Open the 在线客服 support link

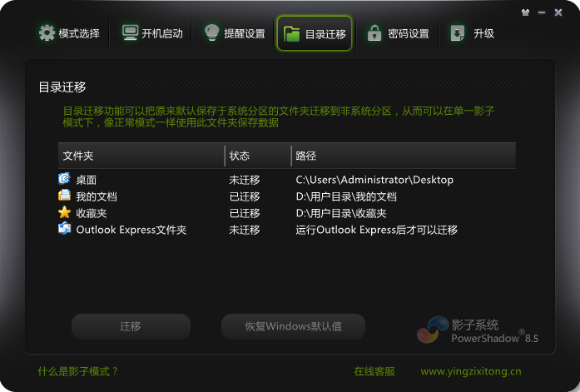pos(374,371)
